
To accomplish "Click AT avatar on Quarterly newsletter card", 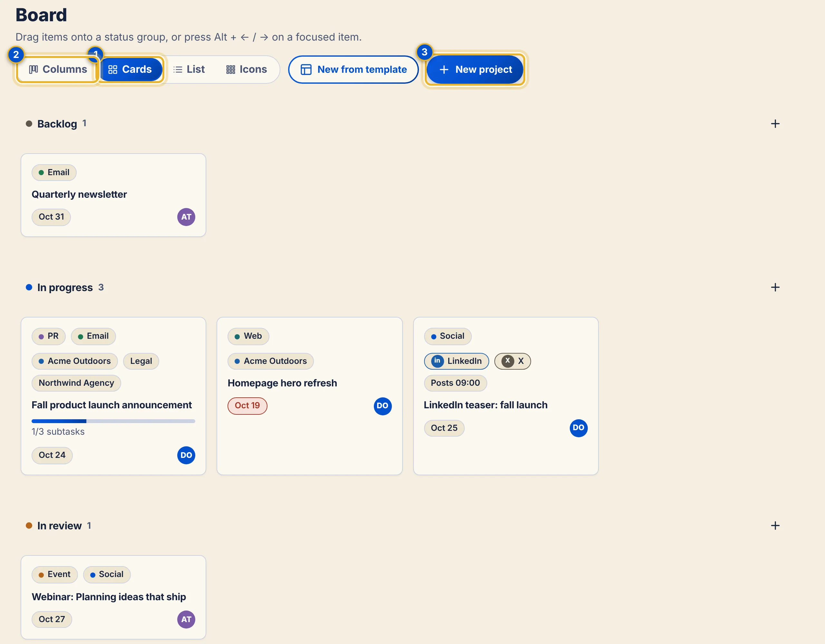I will tap(186, 217).
